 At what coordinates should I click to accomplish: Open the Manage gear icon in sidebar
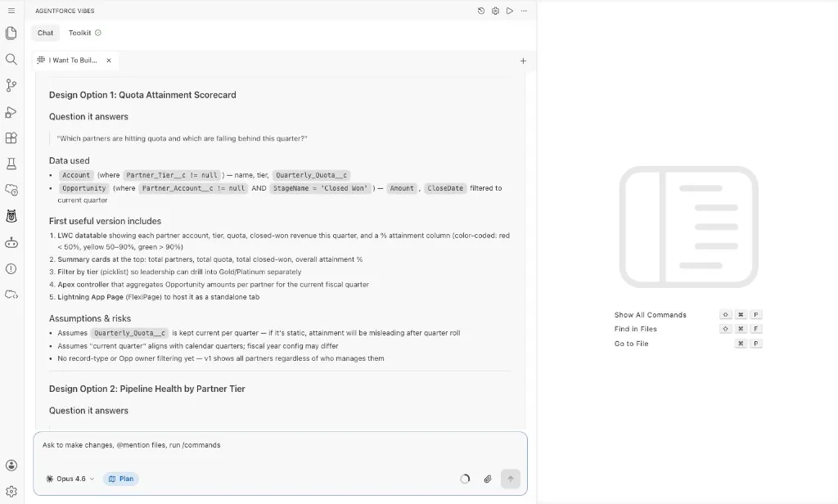point(11,491)
